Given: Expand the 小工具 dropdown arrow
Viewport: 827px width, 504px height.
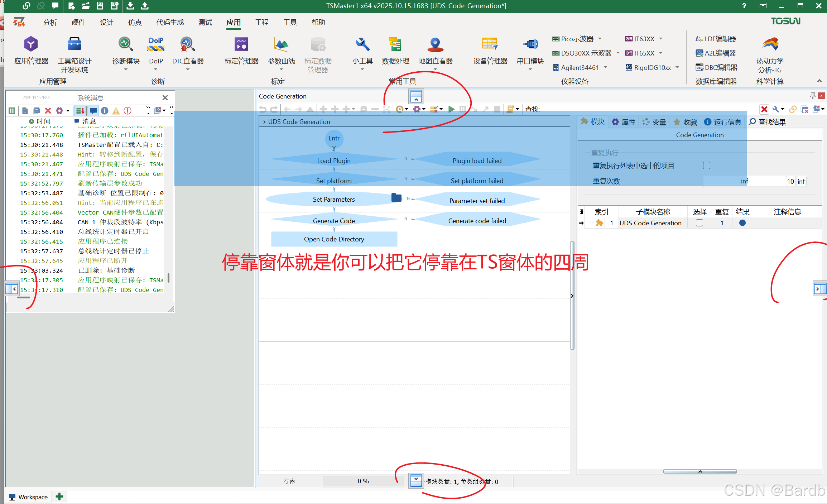Looking at the screenshot, I should 362,69.
